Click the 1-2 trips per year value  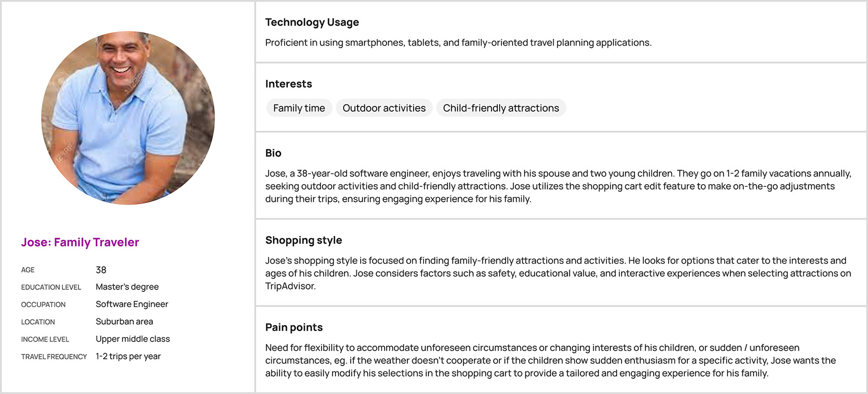pyautogui.click(x=128, y=356)
